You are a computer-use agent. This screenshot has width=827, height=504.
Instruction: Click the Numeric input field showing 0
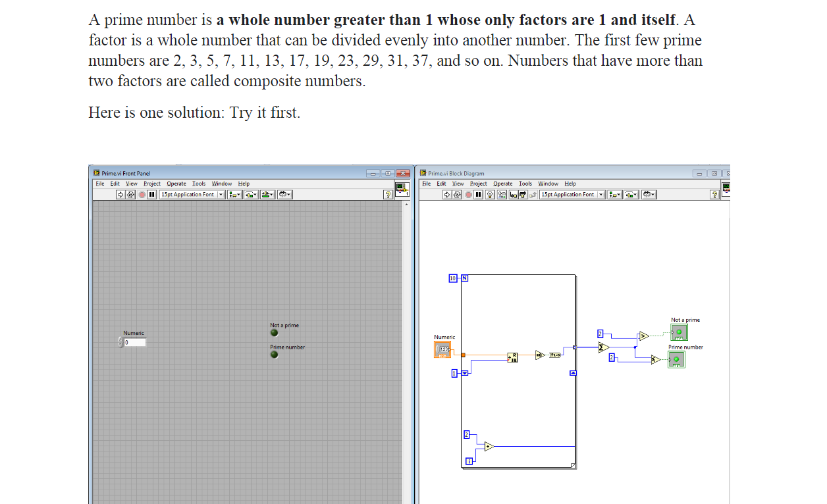(x=136, y=343)
